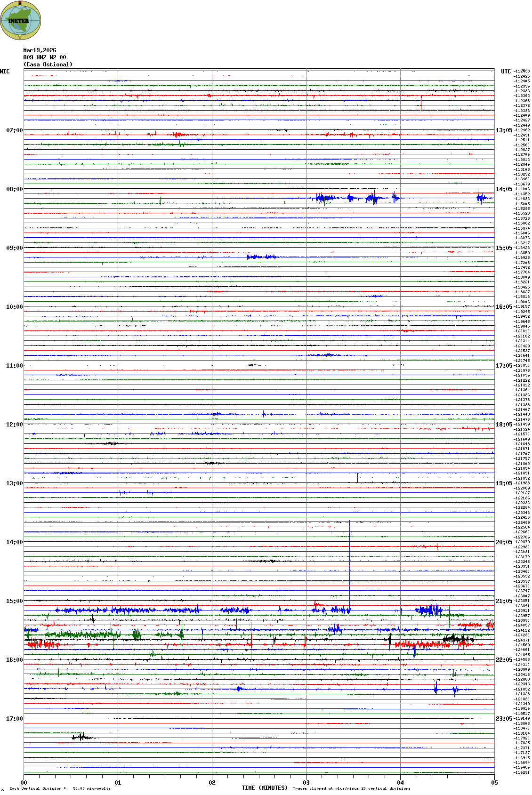Pick the 15:00 local time marker

coord(14,601)
